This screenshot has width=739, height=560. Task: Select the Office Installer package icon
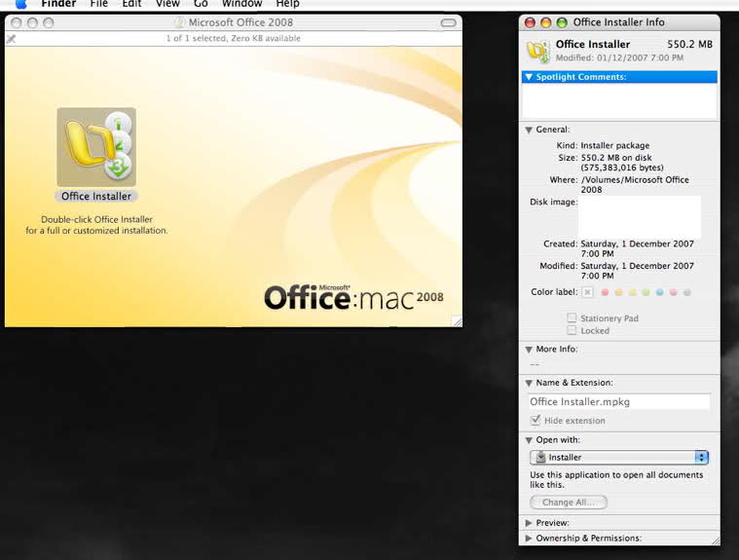click(96, 147)
